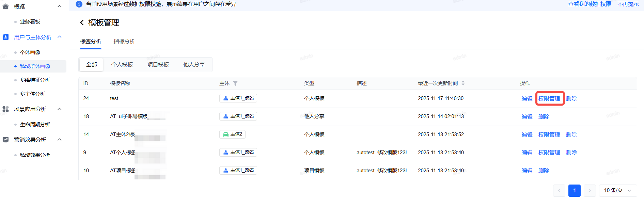Viewport: 644px width, 223px height.
Task: Switch to the 指标分析 tab
Action: tap(124, 42)
